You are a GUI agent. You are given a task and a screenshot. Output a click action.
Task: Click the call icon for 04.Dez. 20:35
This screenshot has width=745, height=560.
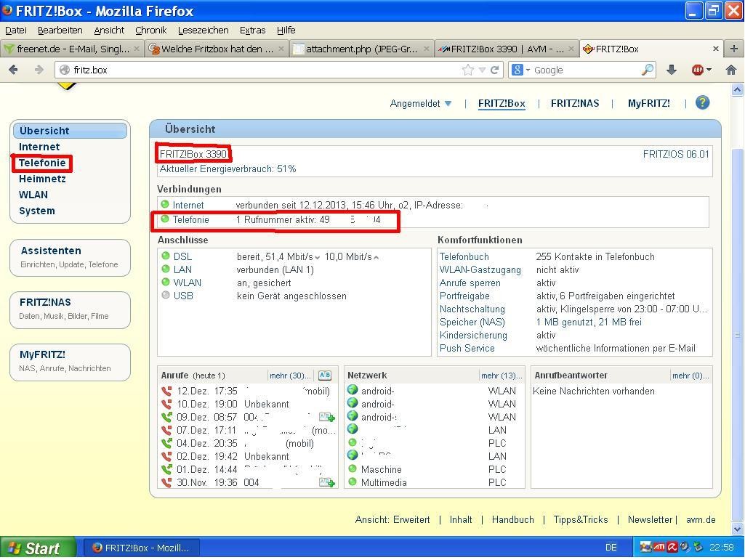pyautogui.click(x=166, y=443)
